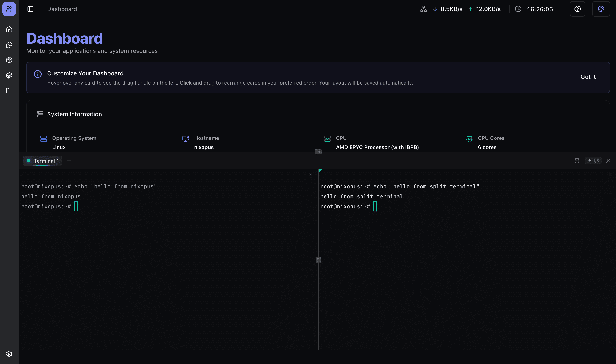Open the Home page from the sidebar
This screenshot has height=364, width=616.
pyautogui.click(x=9, y=29)
